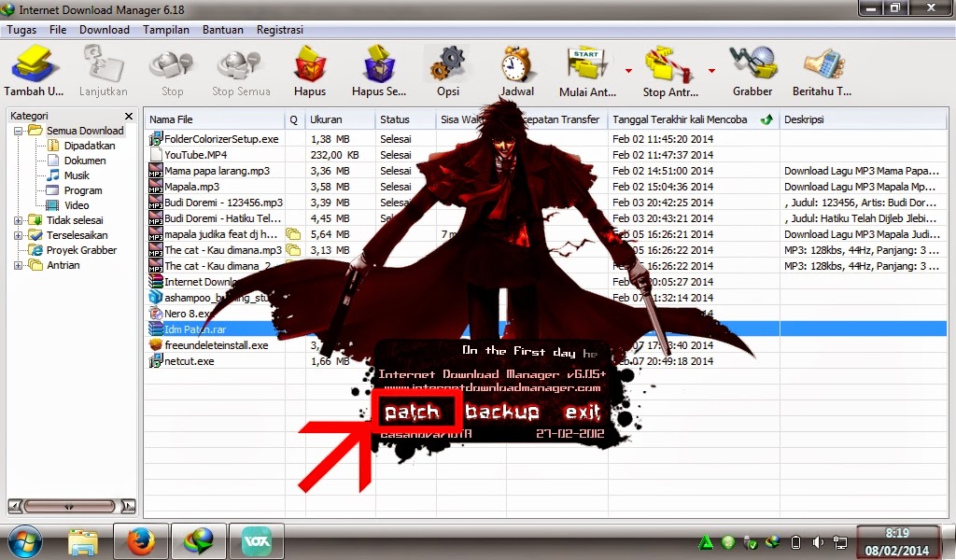This screenshot has height=560, width=956.
Task: Open dropdown arrow next to Stop Antrian
Action: tap(710, 71)
